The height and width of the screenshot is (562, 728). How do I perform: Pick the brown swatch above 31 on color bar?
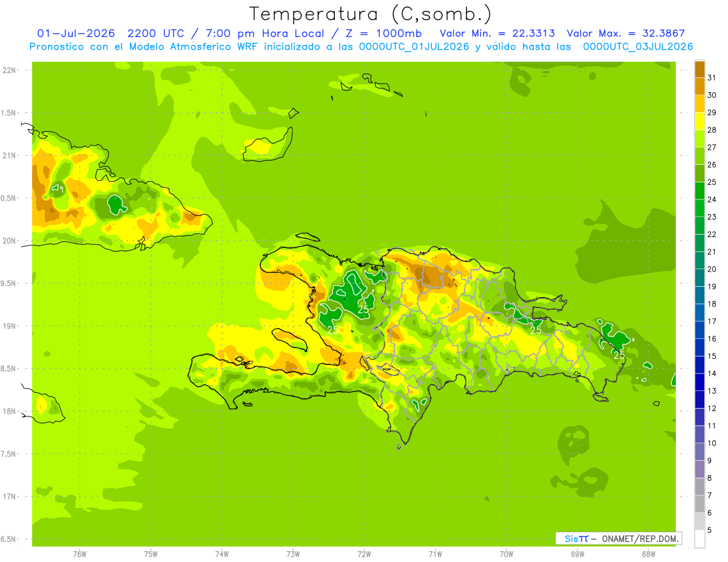pos(699,69)
